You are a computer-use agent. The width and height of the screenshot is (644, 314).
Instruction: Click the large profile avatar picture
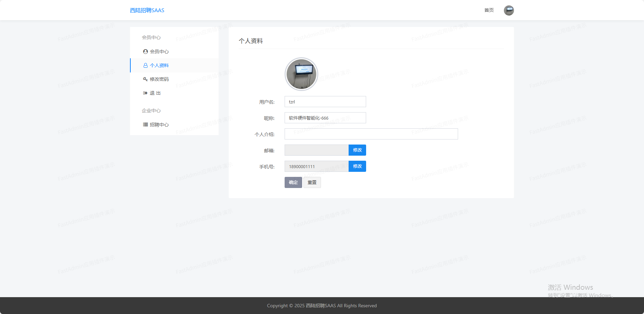pyautogui.click(x=301, y=74)
